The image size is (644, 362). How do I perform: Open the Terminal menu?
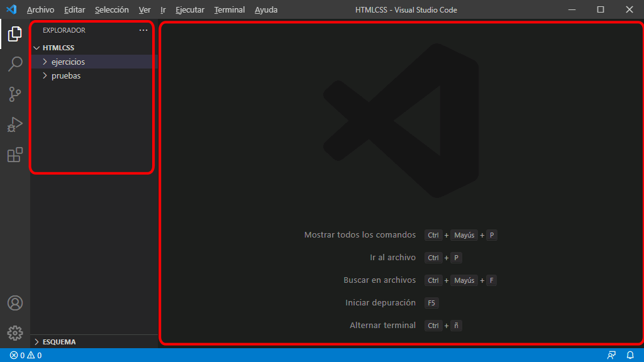(230, 9)
